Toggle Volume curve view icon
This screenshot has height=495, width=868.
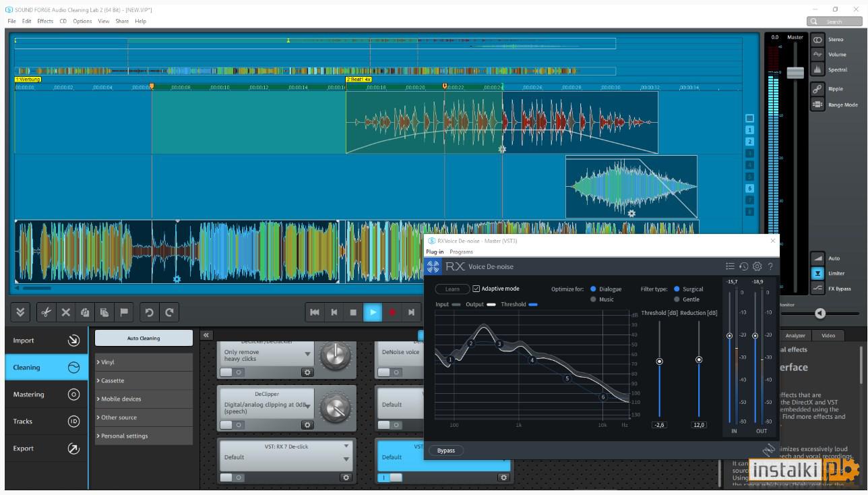817,55
